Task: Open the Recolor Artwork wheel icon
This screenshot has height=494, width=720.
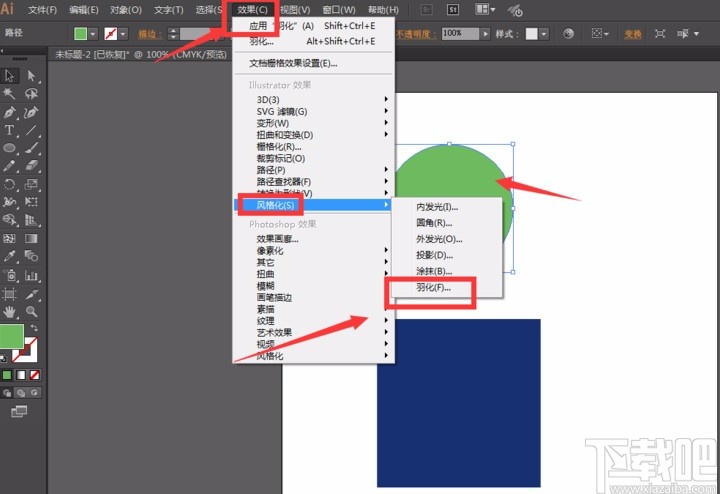Action: pyautogui.click(x=568, y=34)
